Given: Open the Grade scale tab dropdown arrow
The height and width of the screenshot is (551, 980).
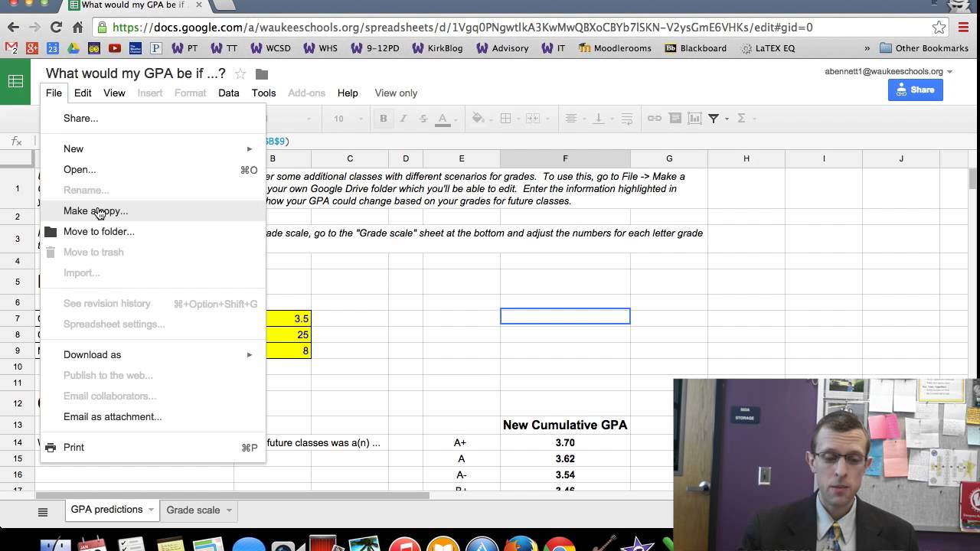Looking at the screenshot, I should point(229,510).
